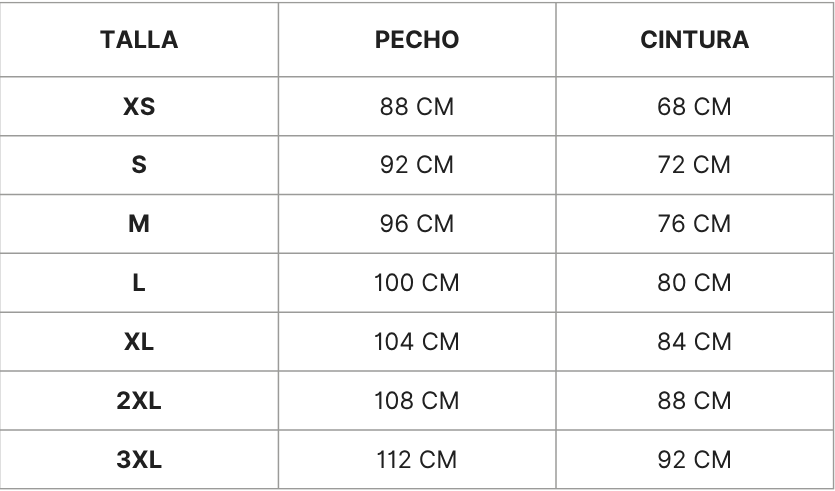Click the 84 CM waist measurement
The width and height of the screenshot is (835, 491).
coord(695,342)
